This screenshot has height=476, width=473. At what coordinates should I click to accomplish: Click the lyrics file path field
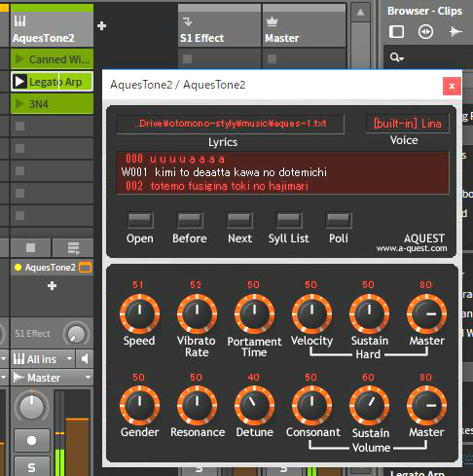231,124
